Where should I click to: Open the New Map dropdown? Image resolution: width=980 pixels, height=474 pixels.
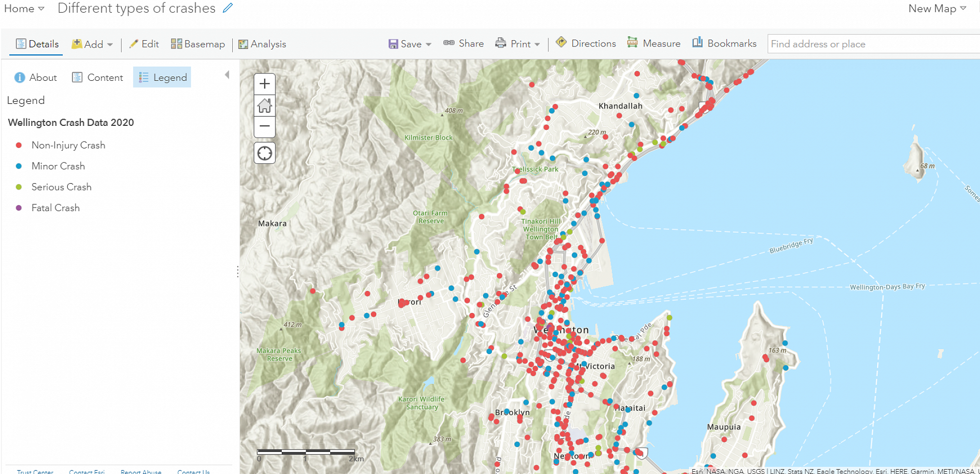(937, 9)
